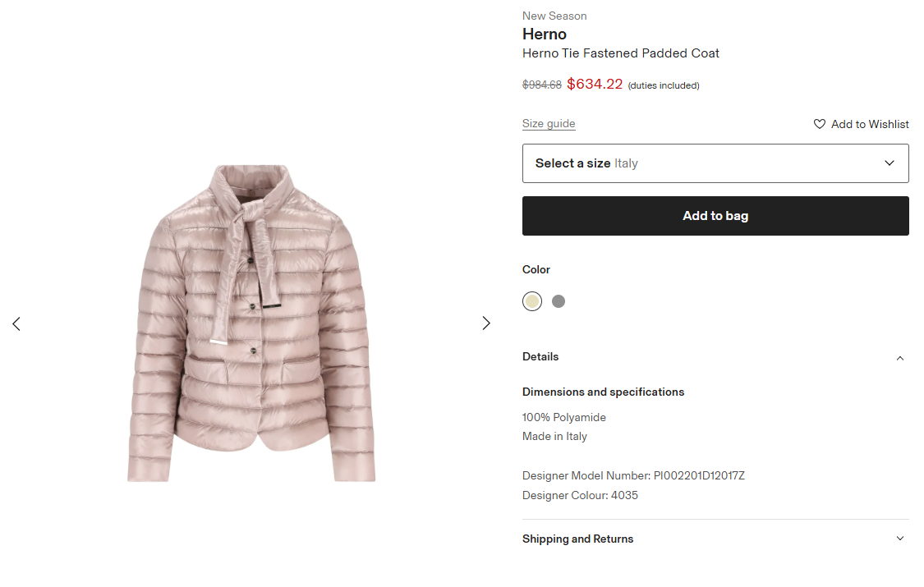Choose the gray color swatch
Image resolution: width=924 pixels, height=587 pixels.
[x=559, y=301]
